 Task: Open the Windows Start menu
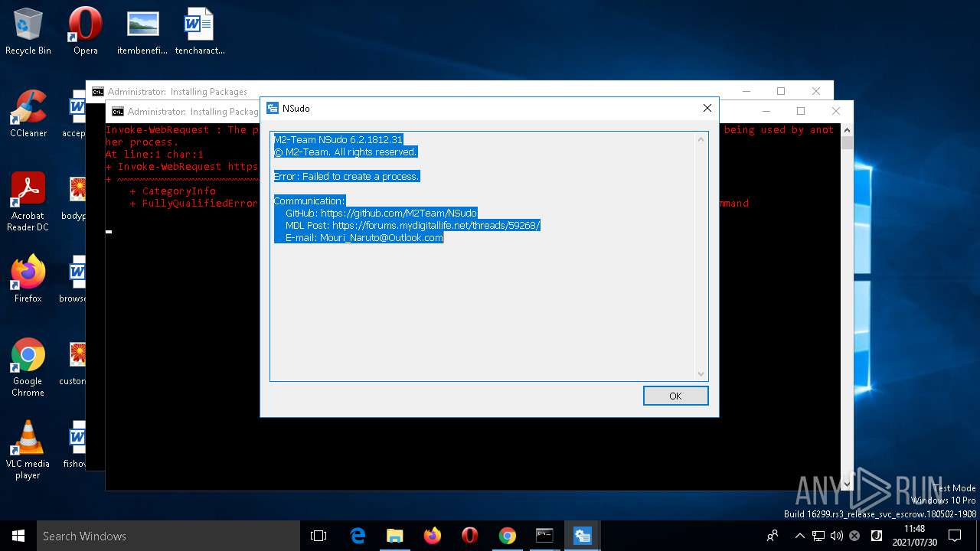point(18,536)
